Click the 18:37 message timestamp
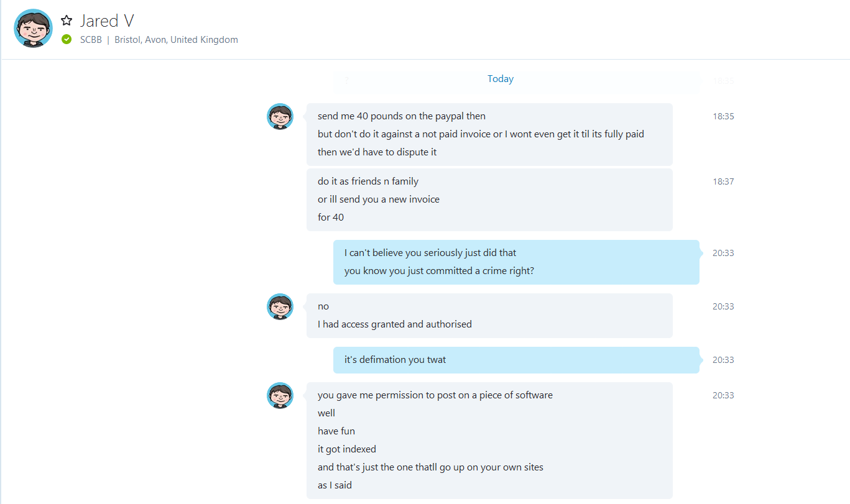850x504 pixels. tap(723, 181)
